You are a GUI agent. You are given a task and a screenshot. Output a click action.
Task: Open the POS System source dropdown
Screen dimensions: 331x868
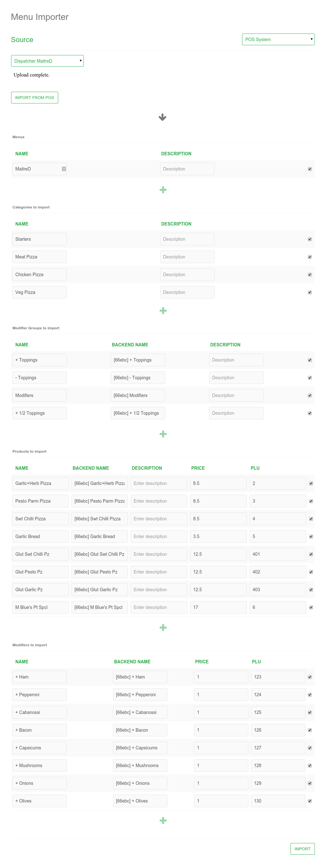point(278,40)
